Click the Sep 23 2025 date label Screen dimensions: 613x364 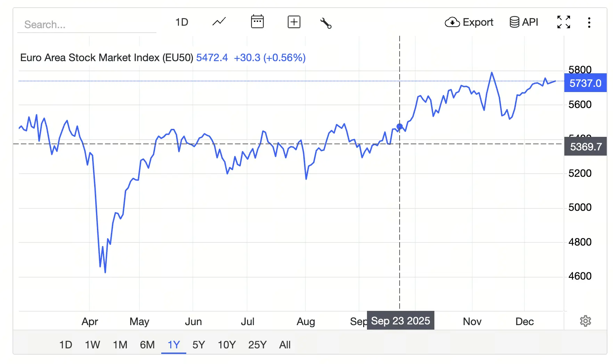click(401, 321)
